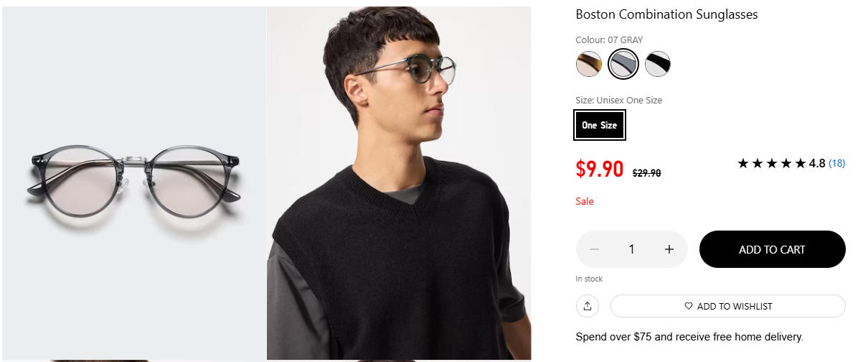868x362 pixels.
Task: Click the red Sale label
Action: [x=585, y=201]
